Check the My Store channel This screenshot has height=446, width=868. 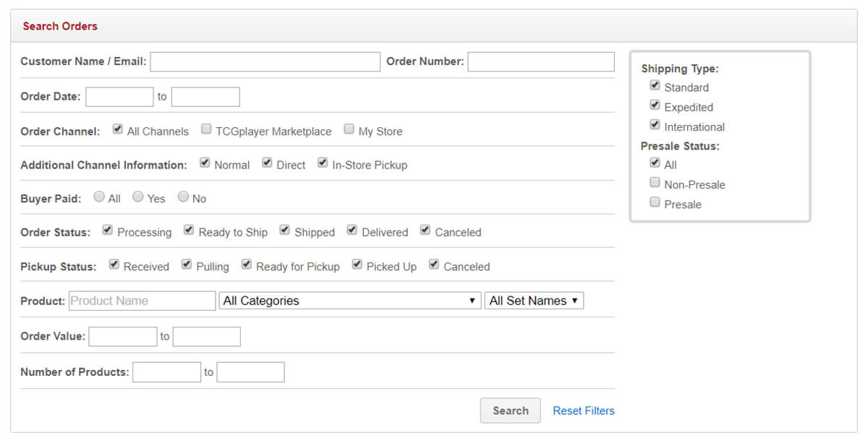click(349, 130)
